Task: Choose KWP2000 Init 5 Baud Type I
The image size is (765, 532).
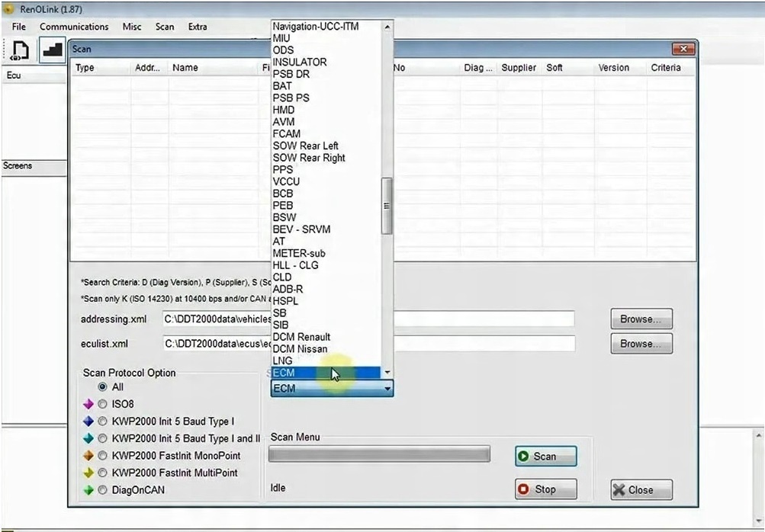Action: point(102,421)
